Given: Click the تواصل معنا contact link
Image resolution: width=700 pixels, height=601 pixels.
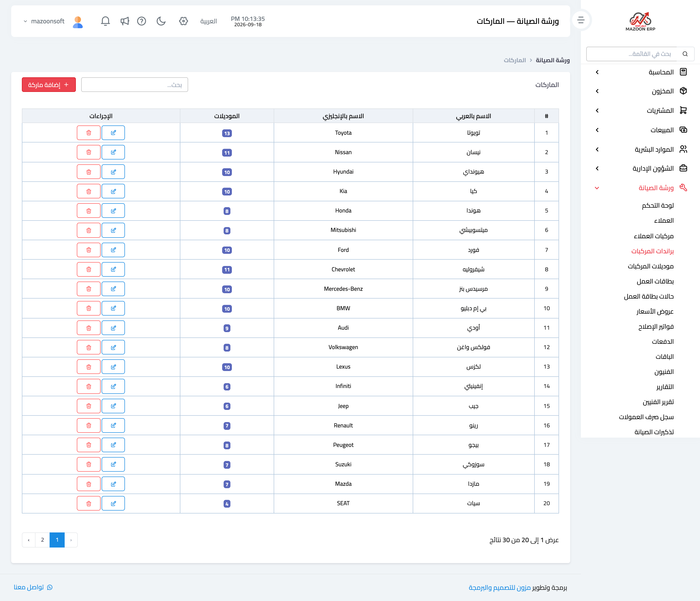Looking at the screenshot, I should (x=33, y=587).
